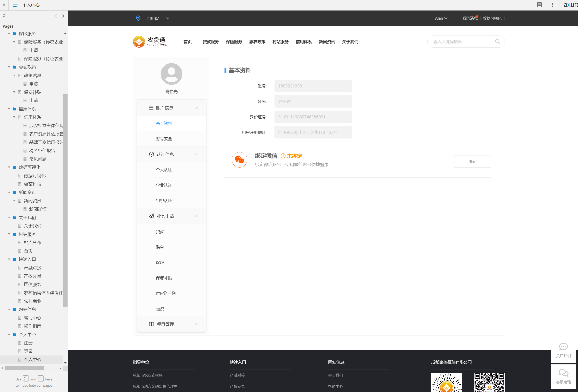Open the 贷款服务 navigation menu item

[x=211, y=42]
